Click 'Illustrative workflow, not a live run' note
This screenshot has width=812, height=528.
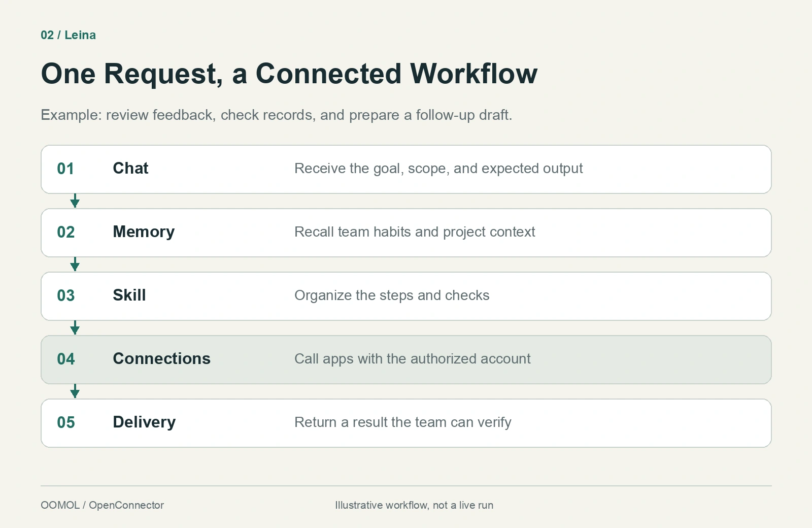(414, 505)
